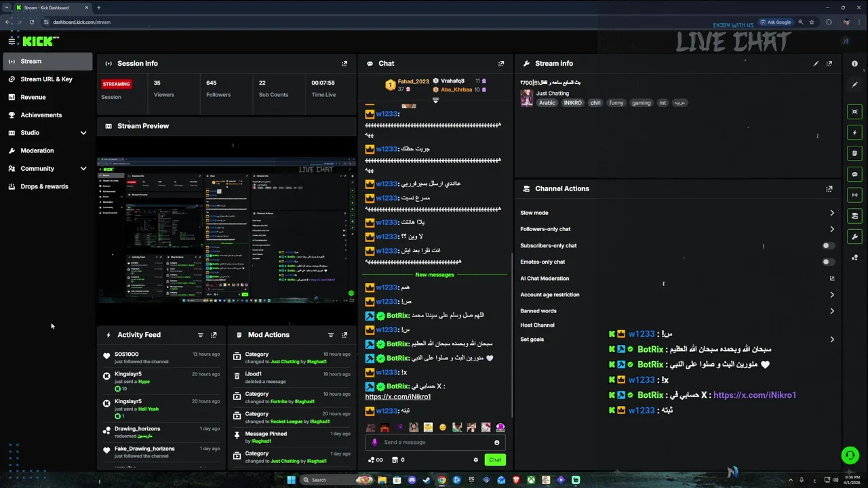Pop out the Activity Feed panel

pos(214,335)
